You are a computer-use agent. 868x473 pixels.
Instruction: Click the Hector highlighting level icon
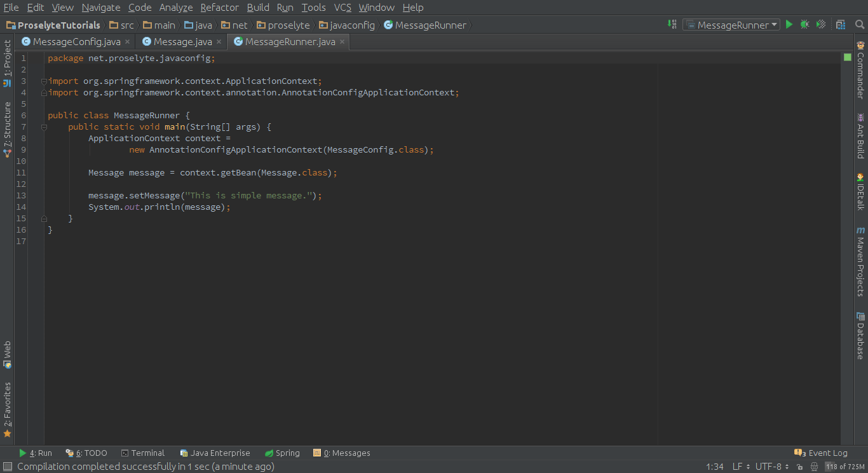(814, 467)
